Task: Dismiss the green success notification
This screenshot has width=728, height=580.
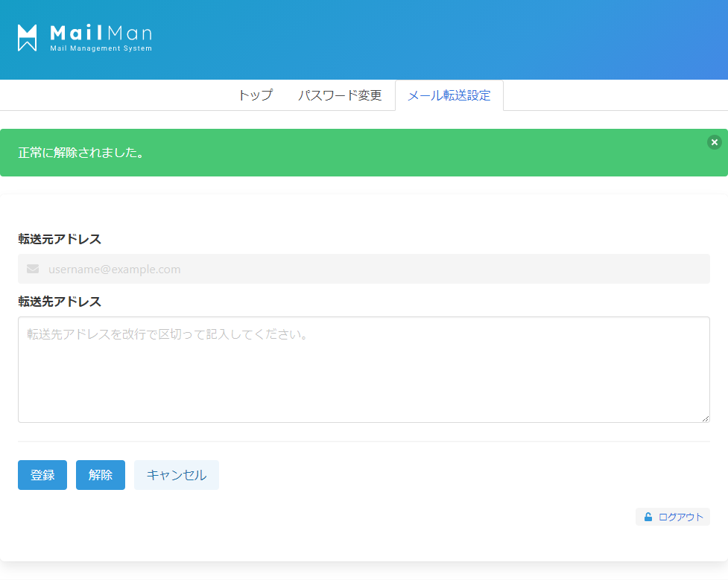Action: pos(714,142)
